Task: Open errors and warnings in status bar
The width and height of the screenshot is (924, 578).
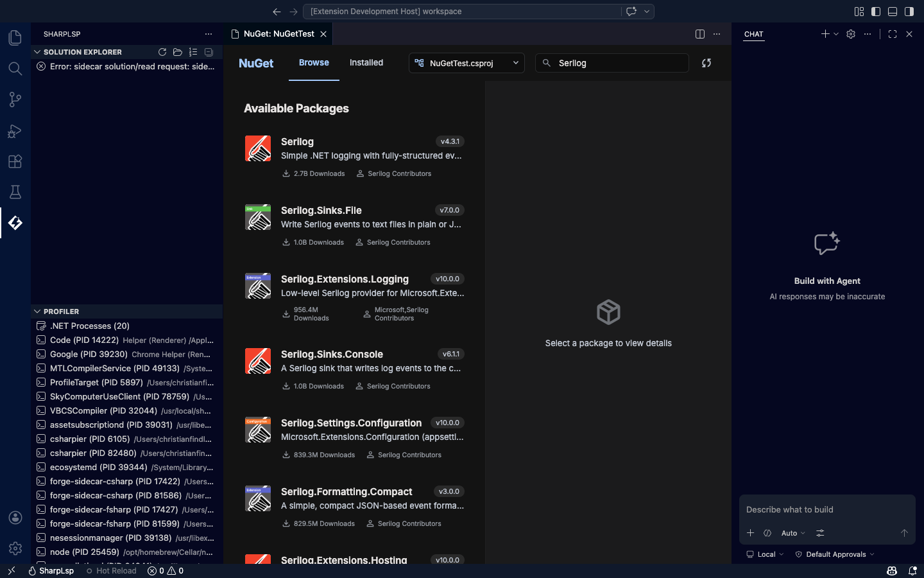Action: pos(166,571)
